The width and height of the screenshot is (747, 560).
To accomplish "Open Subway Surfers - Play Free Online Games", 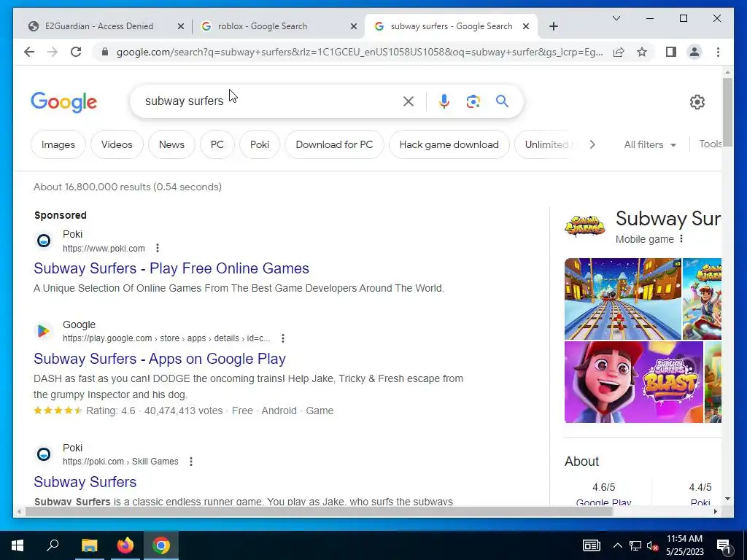I will click(171, 268).
